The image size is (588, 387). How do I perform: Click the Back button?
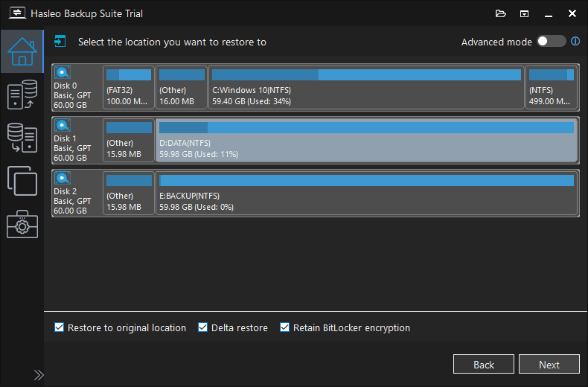coord(483,364)
